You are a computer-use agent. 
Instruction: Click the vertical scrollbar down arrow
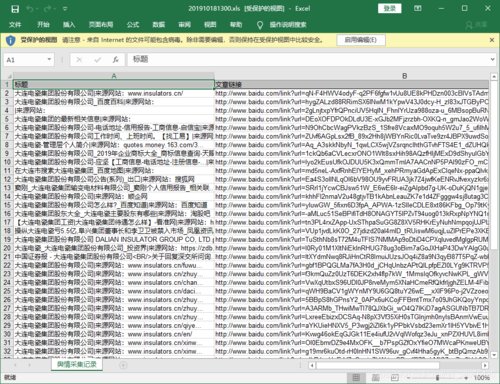pyautogui.click(x=494, y=355)
